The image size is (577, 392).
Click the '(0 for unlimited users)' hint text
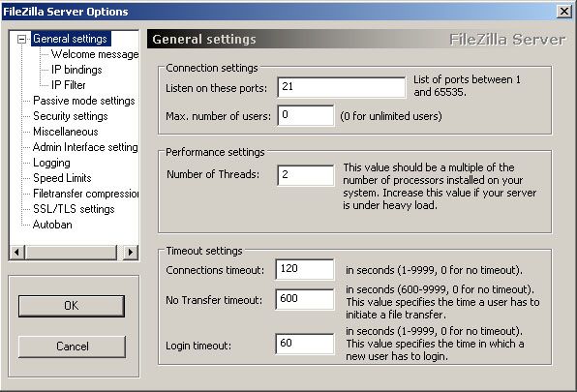[x=391, y=116]
